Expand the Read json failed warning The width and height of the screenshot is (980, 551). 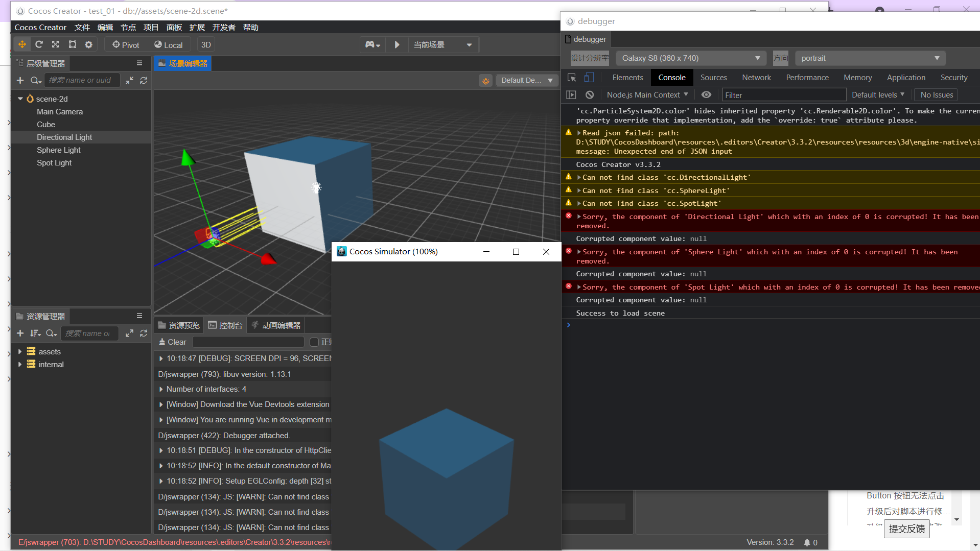(579, 133)
